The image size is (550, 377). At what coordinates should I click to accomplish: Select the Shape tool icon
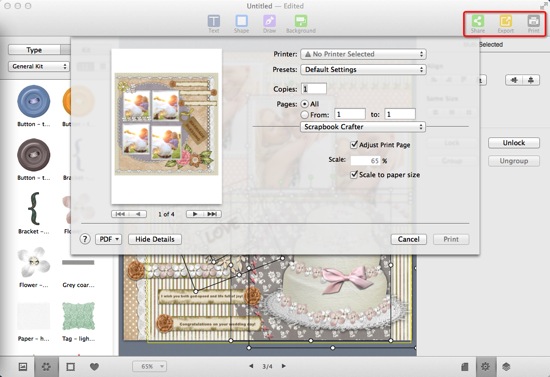pos(241,21)
